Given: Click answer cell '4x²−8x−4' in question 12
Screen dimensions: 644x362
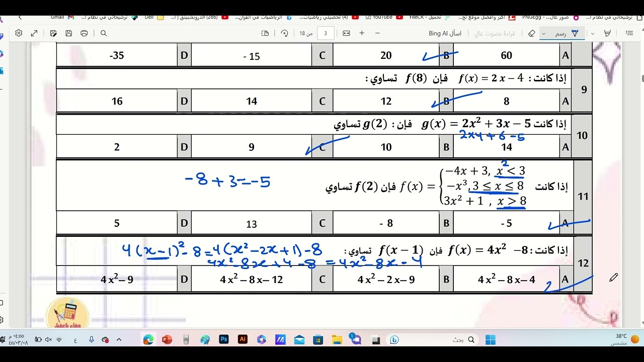Looking at the screenshot, I should pyautogui.click(x=506, y=279).
